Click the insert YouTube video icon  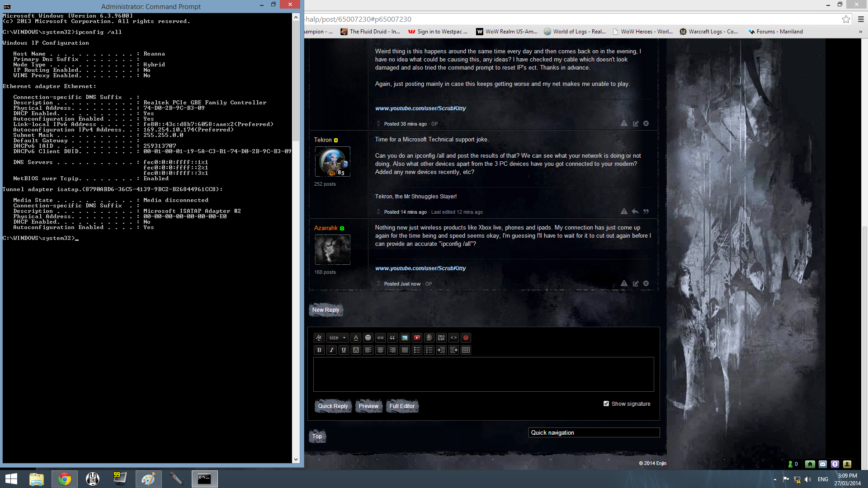point(417,338)
